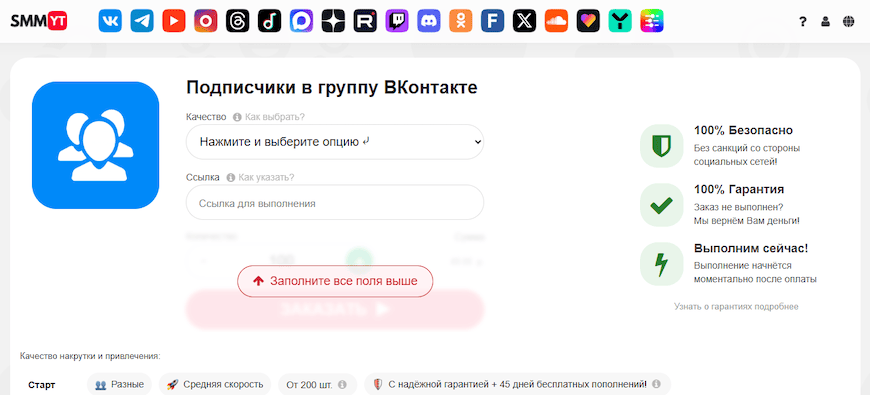Click the green checkmark guarantee icon
The width and height of the screenshot is (870, 395).
click(661, 205)
